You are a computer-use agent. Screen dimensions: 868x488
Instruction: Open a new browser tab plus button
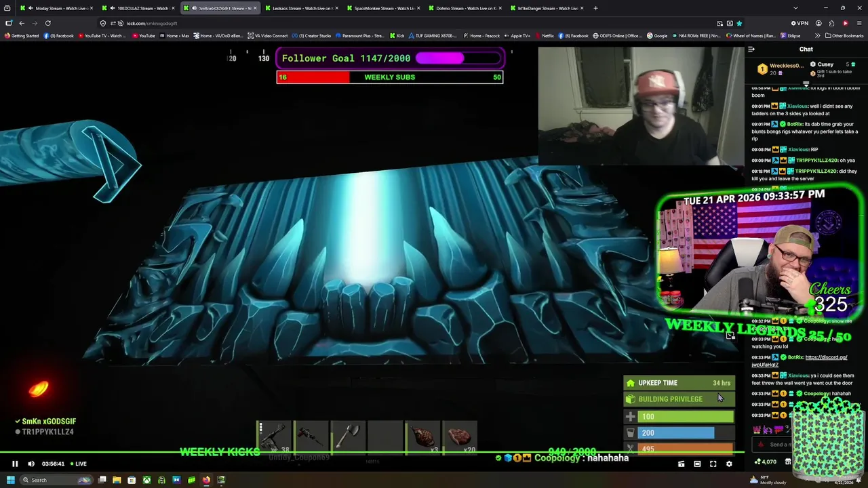pos(595,8)
